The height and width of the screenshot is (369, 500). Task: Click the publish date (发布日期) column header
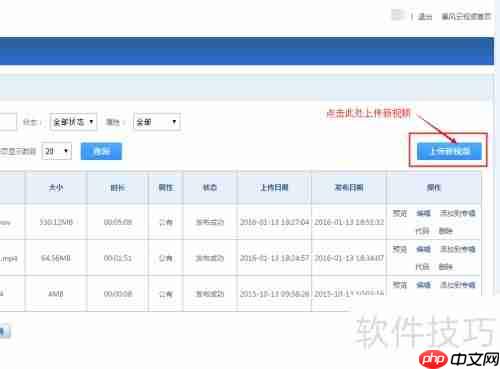pyautogui.click(x=349, y=188)
